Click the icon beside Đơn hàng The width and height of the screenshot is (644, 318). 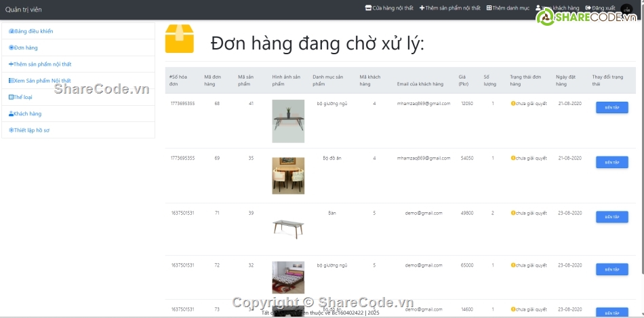11,47
